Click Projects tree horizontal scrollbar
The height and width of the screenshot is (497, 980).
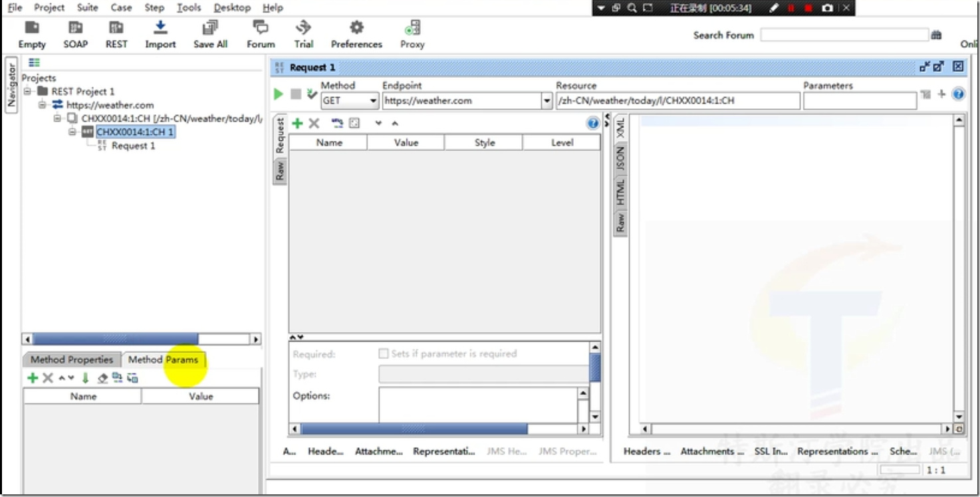click(142, 339)
